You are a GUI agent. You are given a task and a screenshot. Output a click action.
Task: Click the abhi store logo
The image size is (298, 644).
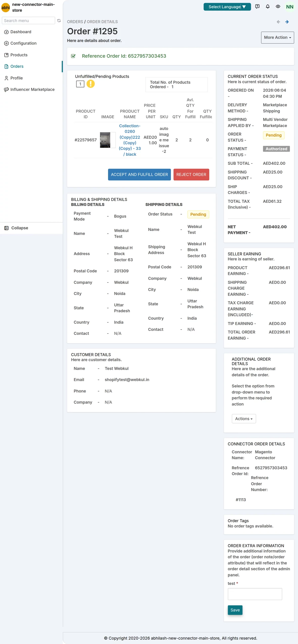6,8
